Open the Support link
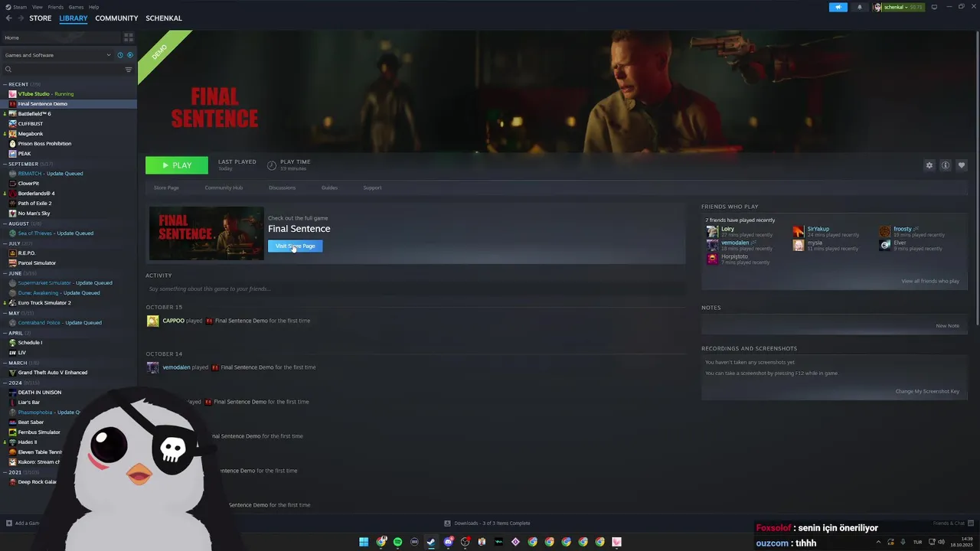This screenshot has height=551, width=980. pyautogui.click(x=372, y=187)
